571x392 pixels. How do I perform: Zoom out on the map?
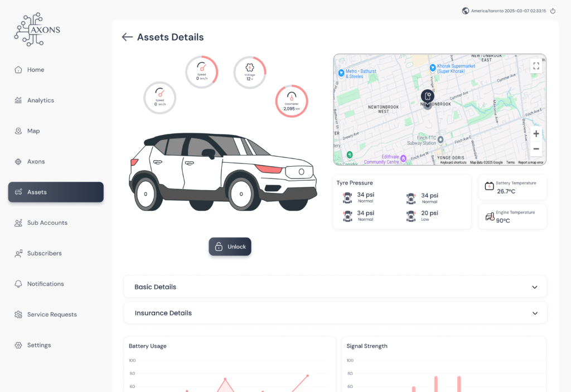click(x=536, y=149)
